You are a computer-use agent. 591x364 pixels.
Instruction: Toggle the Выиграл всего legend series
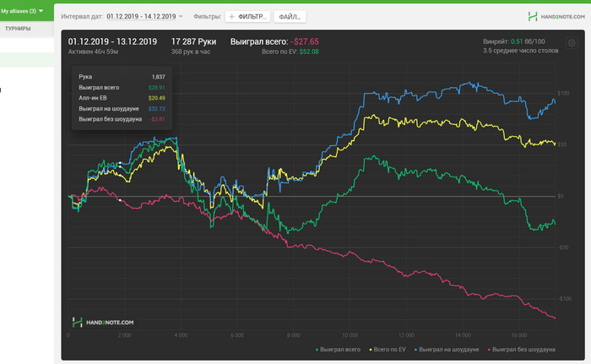tap(338, 350)
